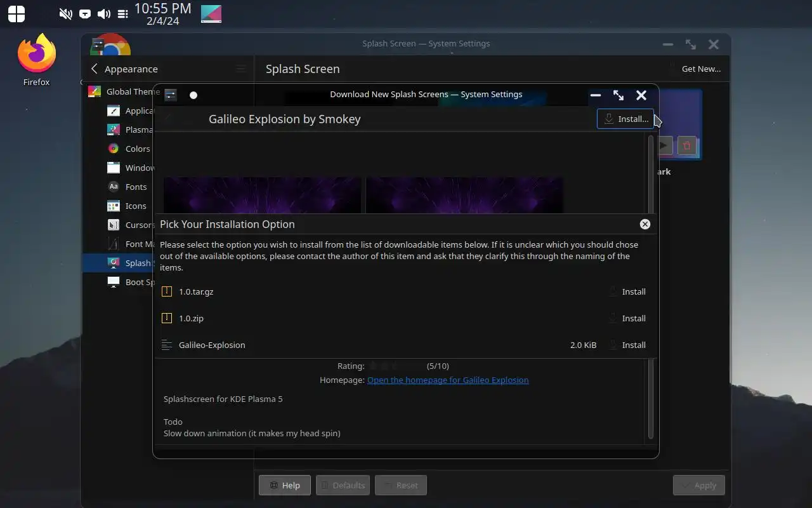The image size is (812, 508).
Task: Click the Reset button
Action: point(401,485)
